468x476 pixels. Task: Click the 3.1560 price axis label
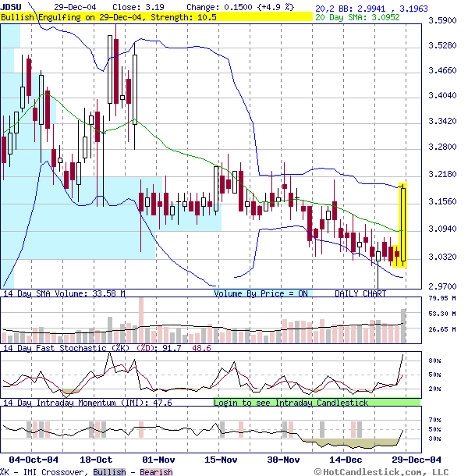coord(442,201)
